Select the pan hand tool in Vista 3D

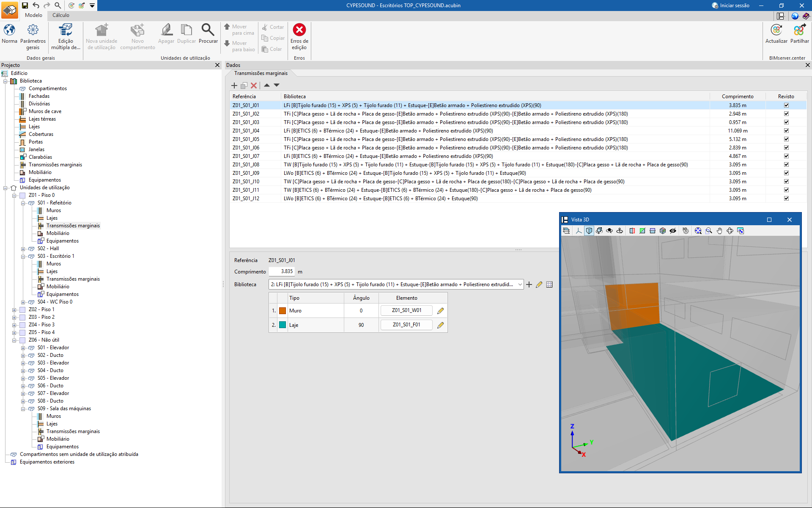pos(719,231)
